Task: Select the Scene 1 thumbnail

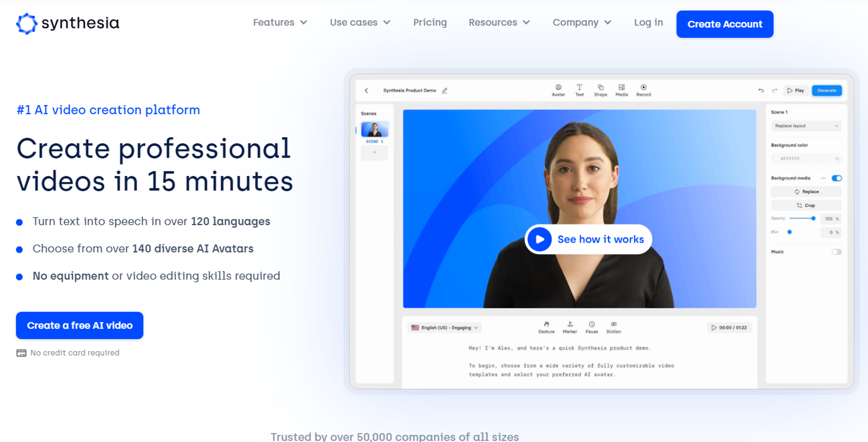Action: coord(375,130)
